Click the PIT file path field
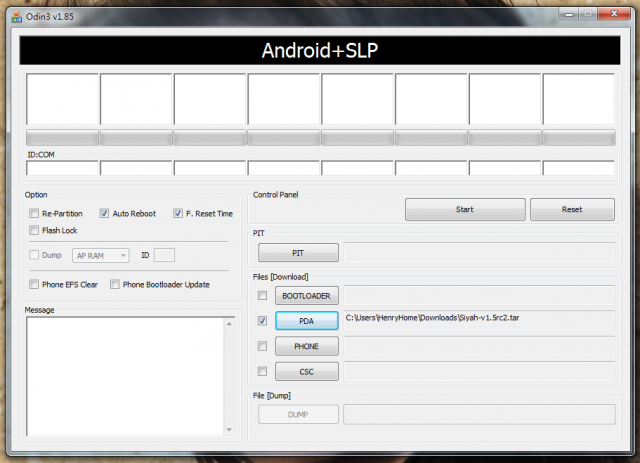This screenshot has width=640, height=463. pyautogui.click(x=479, y=252)
